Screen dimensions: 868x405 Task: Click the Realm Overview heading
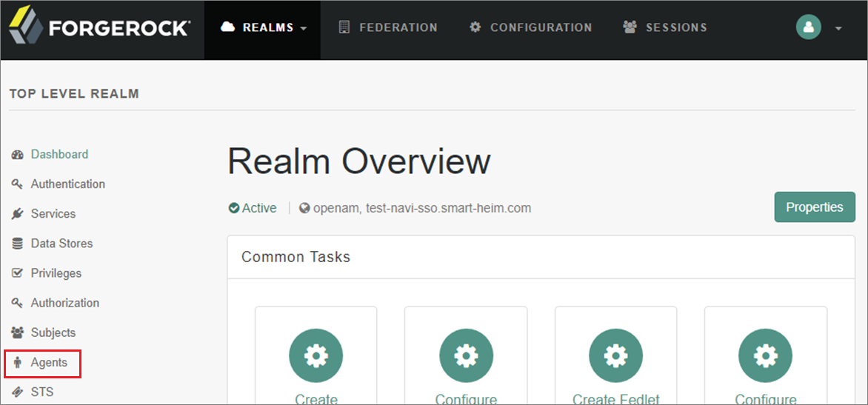tap(358, 162)
